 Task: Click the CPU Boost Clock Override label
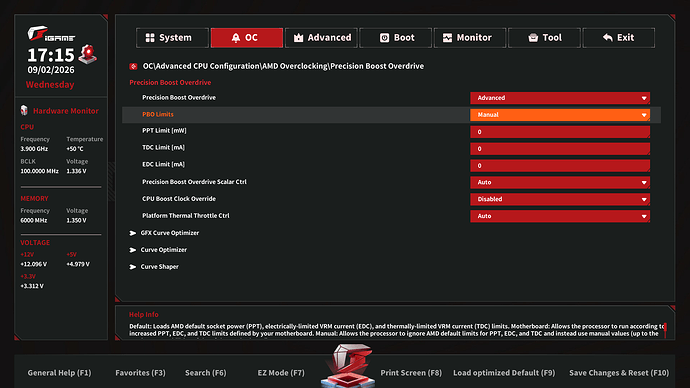click(x=179, y=199)
